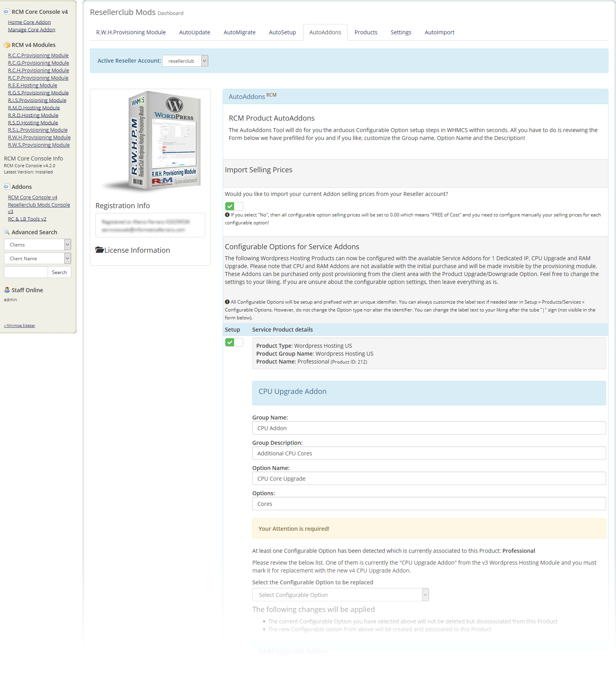This screenshot has width=616, height=692.
Task: Open R.W.H.Provisioning Module sidebar link
Action: coord(39,138)
